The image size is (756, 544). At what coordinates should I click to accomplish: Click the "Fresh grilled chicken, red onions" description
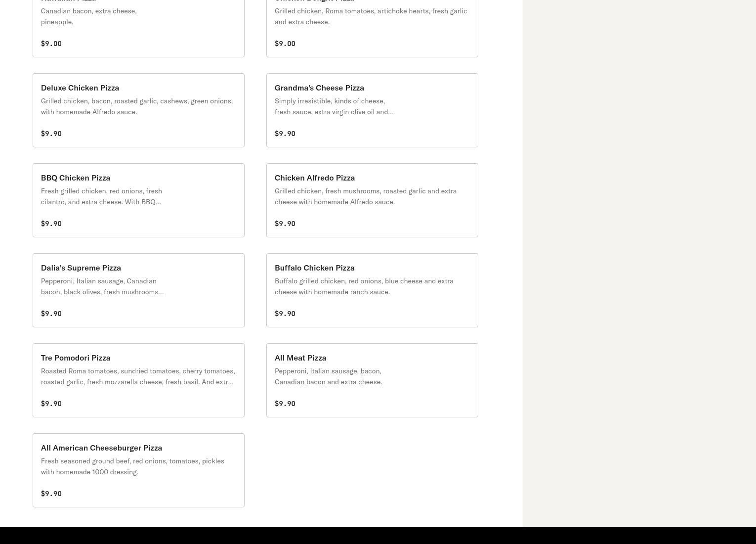coord(101,196)
